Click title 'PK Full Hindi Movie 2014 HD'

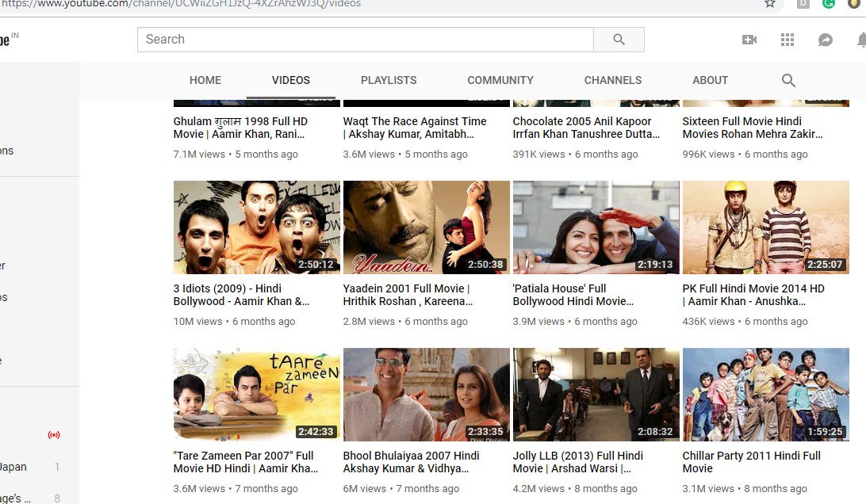pos(753,295)
